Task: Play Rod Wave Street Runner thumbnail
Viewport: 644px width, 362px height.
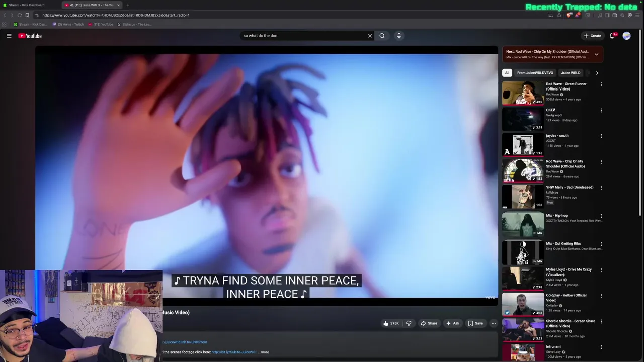Action: point(523,93)
